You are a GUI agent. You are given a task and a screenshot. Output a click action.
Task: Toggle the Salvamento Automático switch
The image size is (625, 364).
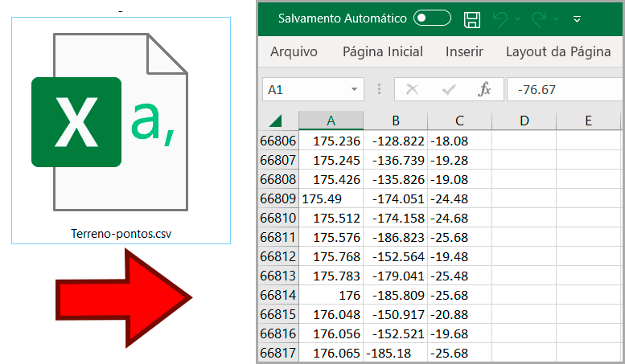pyautogui.click(x=432, y=18)
